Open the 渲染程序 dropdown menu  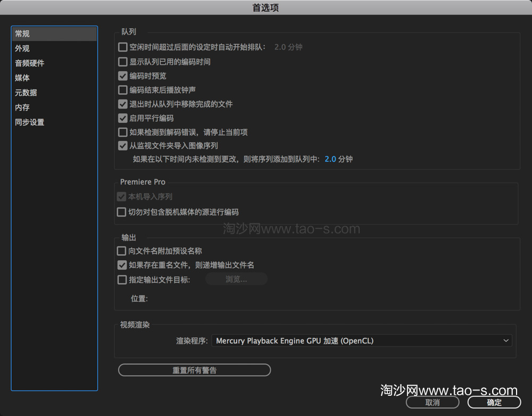click(362, 340)
